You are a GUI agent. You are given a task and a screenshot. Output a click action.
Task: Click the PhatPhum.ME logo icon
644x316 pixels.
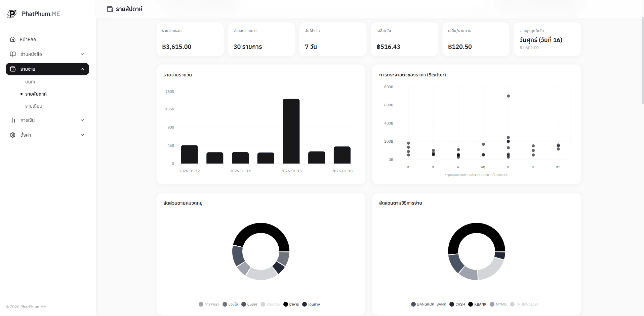(x=12, y=14)
